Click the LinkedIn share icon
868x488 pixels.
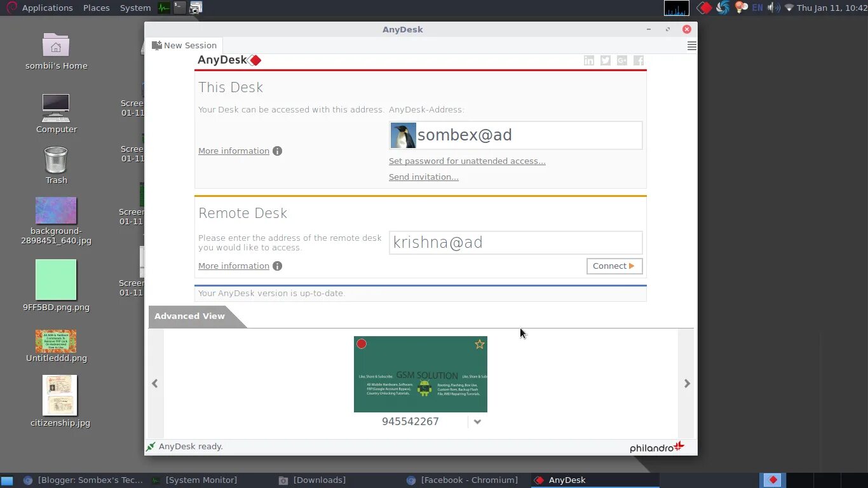(x=589, y=60)
